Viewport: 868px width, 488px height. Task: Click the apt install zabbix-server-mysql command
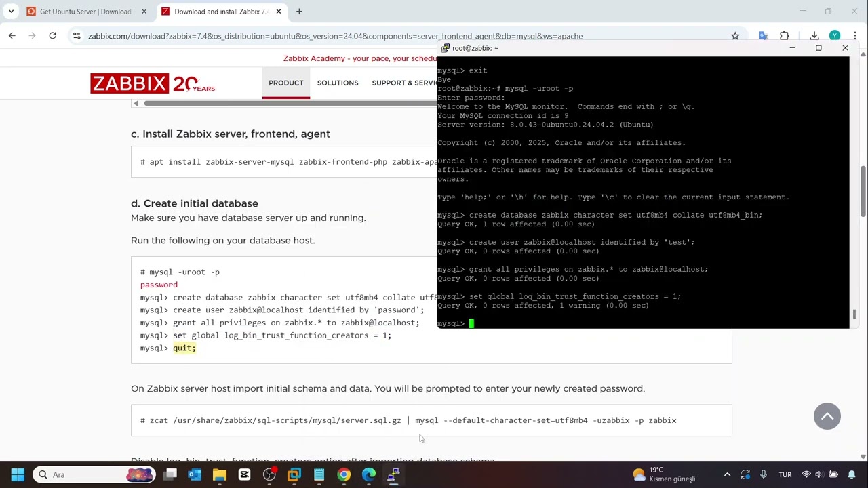[289, 162]
